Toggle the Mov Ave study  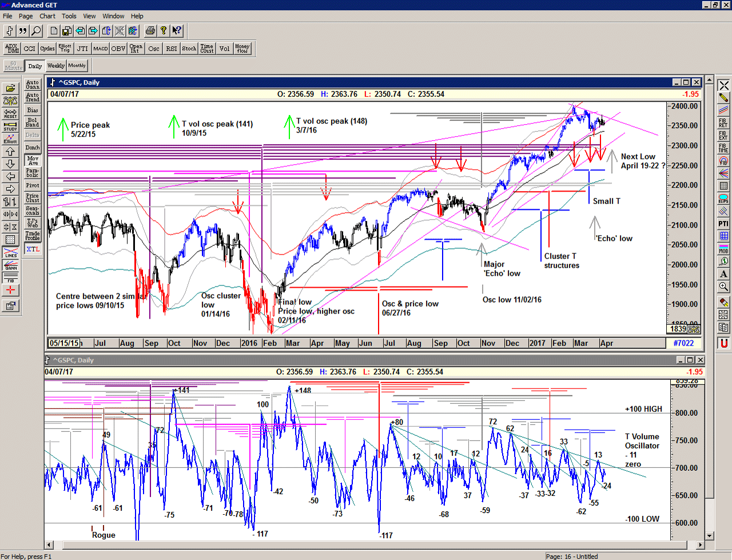tap(33, 161)
